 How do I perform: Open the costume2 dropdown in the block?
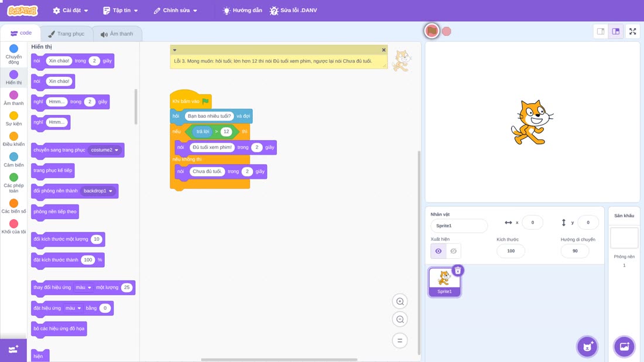pyautogui.click(x=105, y=150)
